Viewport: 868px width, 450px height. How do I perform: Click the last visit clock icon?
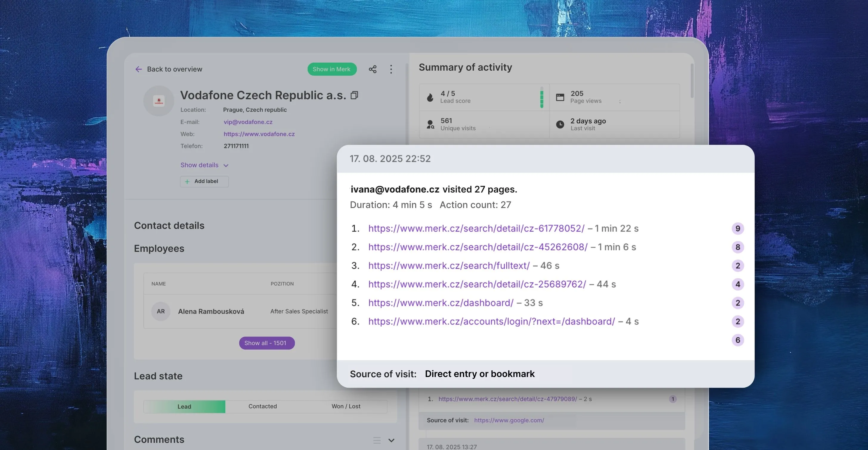coord(560,125)
